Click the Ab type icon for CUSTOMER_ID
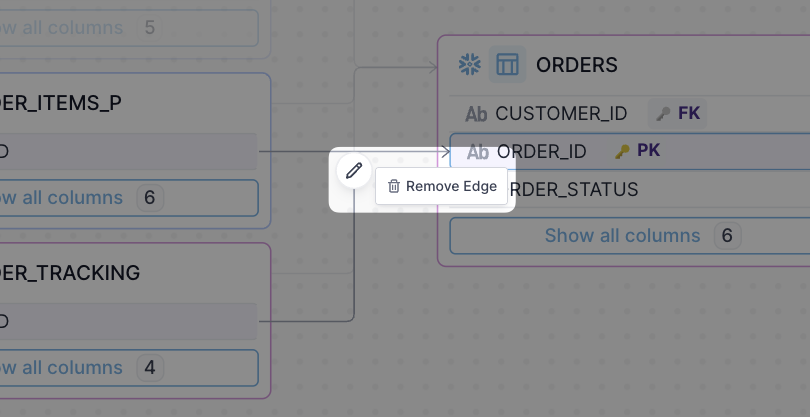Viewport: 810px width, 417px height. (x=476, y=114)
